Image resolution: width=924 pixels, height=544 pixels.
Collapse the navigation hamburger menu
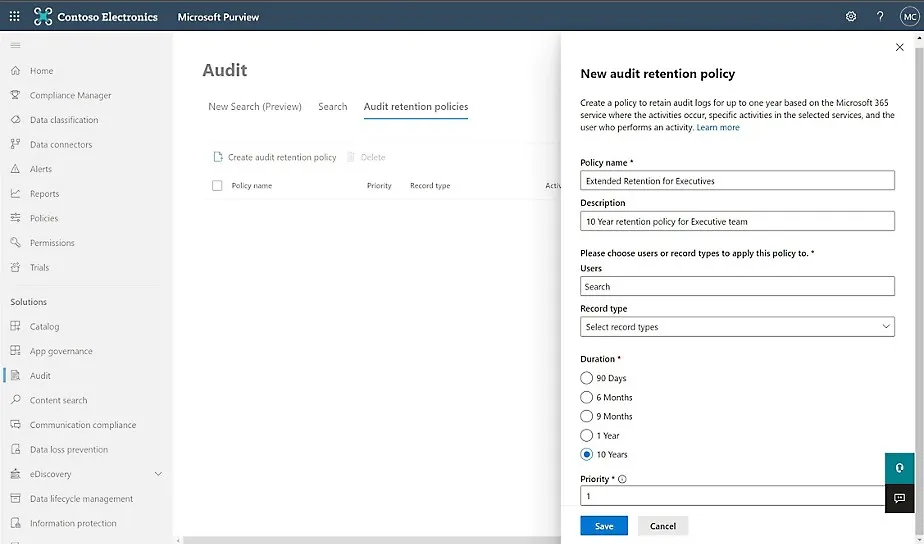pyautogui.click(x=15, y=46)
